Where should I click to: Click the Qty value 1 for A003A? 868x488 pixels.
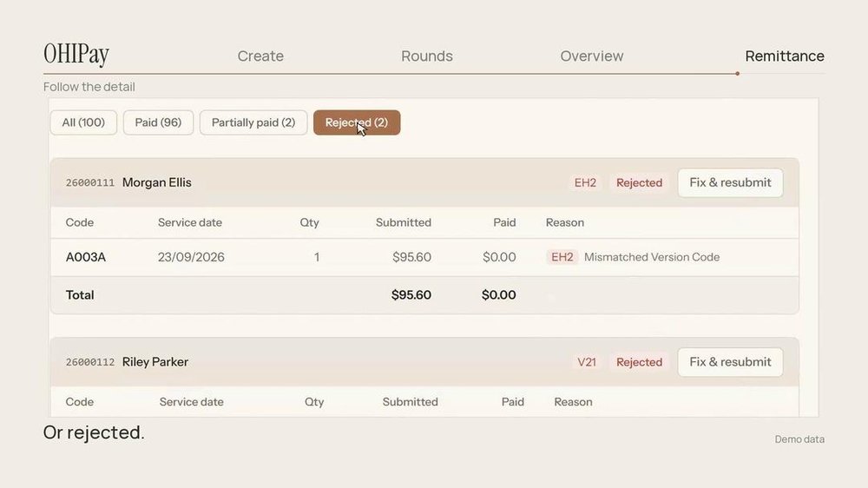tap(317, 257)
